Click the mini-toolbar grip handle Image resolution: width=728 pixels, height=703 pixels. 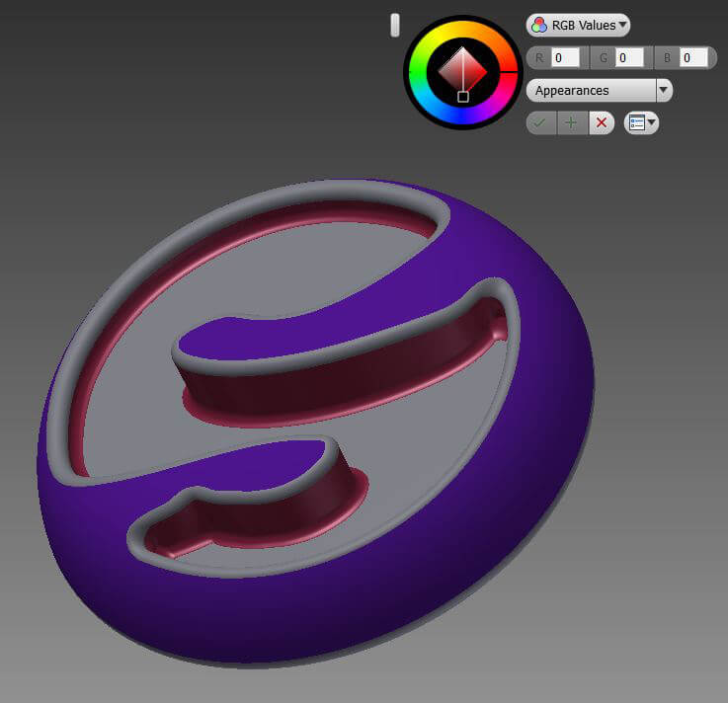(395, 25)
